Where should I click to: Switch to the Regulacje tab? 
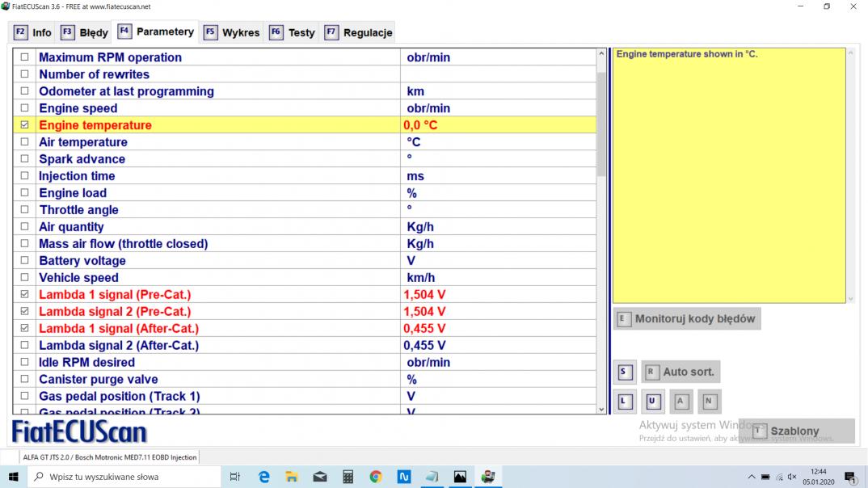358,32
